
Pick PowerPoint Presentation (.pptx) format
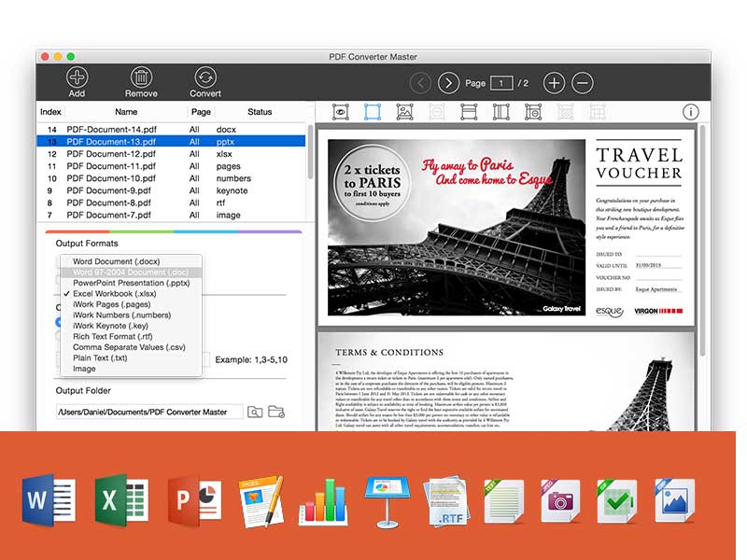tap(132, 283)
